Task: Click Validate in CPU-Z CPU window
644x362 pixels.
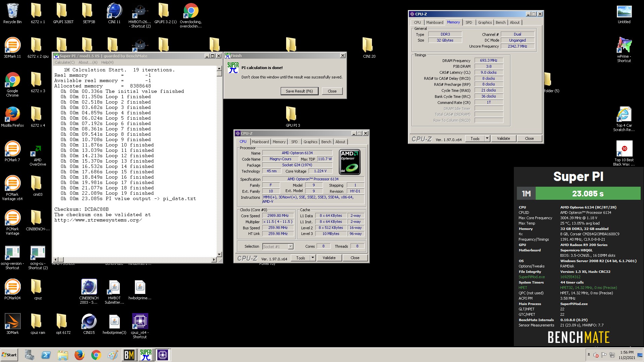Action: pos(329,258)
